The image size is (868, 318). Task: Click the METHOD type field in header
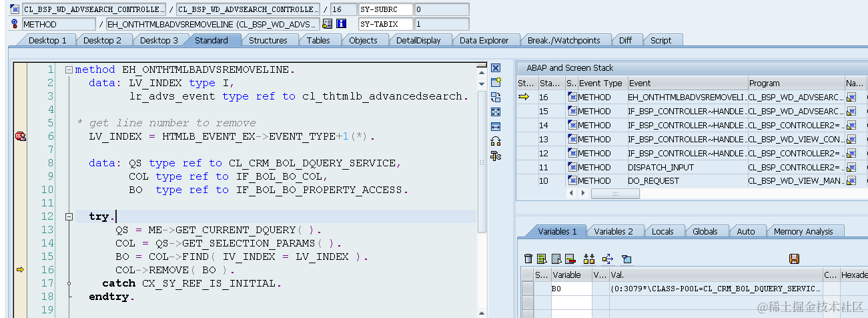click(59, 24)
